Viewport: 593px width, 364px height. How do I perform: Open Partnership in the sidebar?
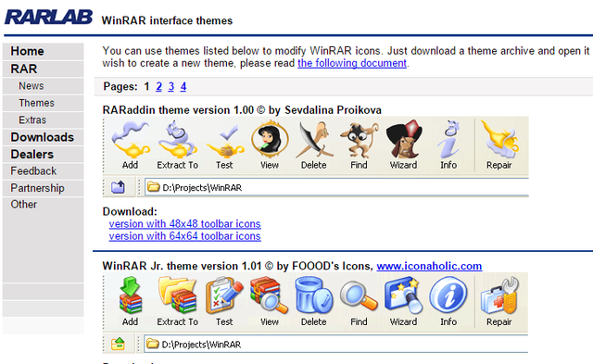44,188
